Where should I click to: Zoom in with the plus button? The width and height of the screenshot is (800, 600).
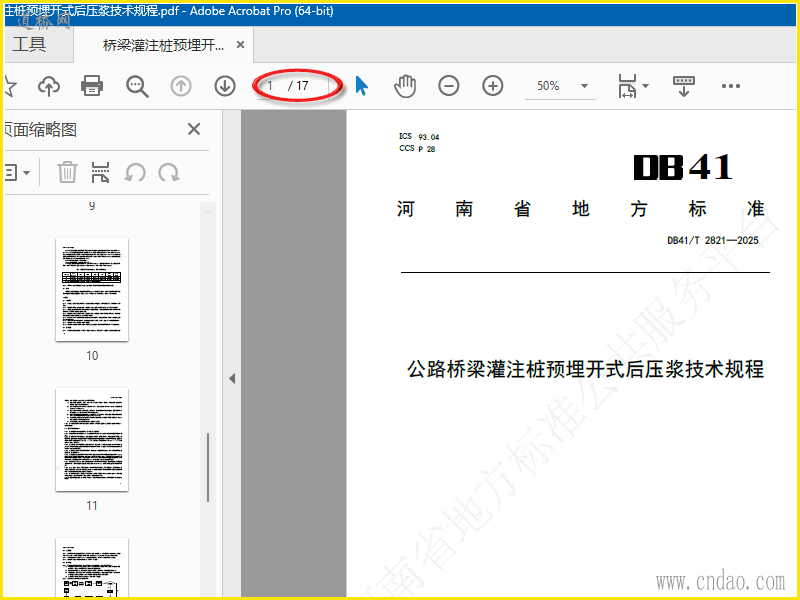coord(492,86)
